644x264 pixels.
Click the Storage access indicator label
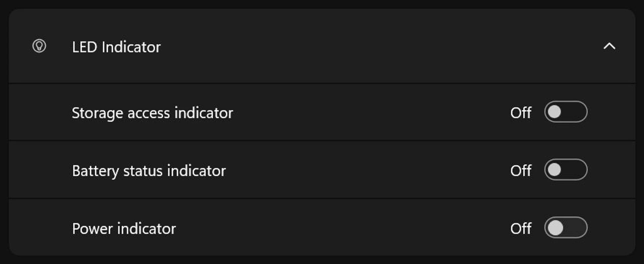click(x=152, y=113)
